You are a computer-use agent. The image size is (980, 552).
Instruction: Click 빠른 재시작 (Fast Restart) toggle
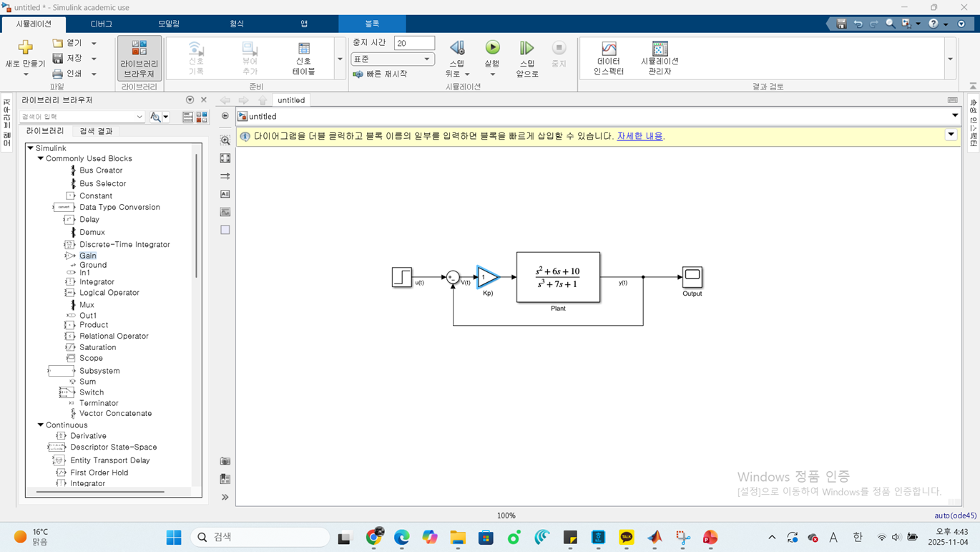pyautogui.click(x=380, y=74)
